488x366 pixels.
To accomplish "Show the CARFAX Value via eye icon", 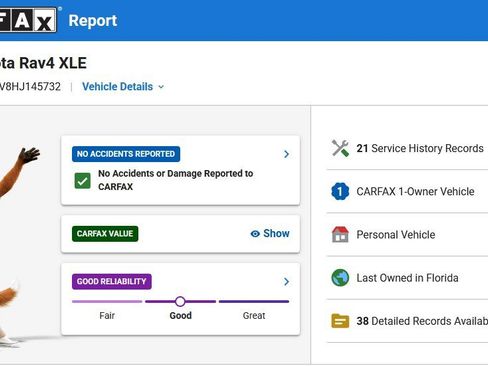I will (x=255, y=234).
